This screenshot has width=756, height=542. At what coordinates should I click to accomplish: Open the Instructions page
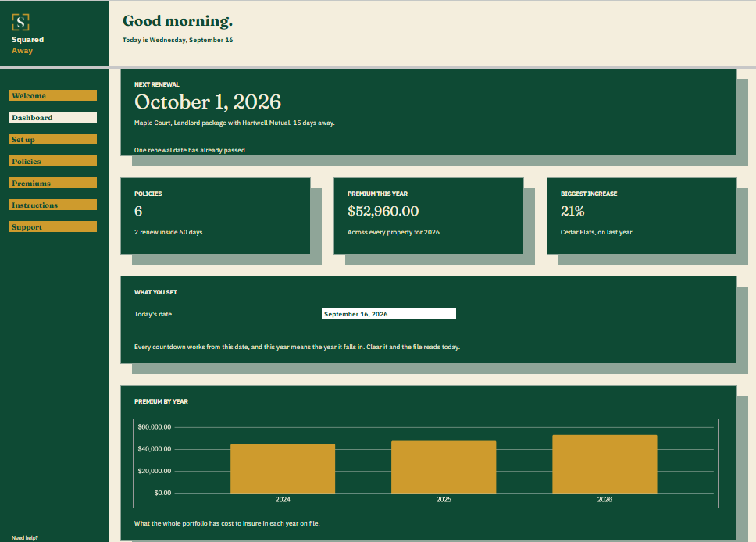[53, 205]
